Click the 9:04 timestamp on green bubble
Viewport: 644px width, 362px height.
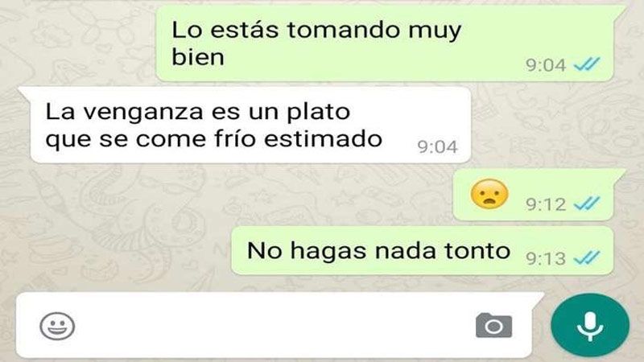tap(546, 65)
